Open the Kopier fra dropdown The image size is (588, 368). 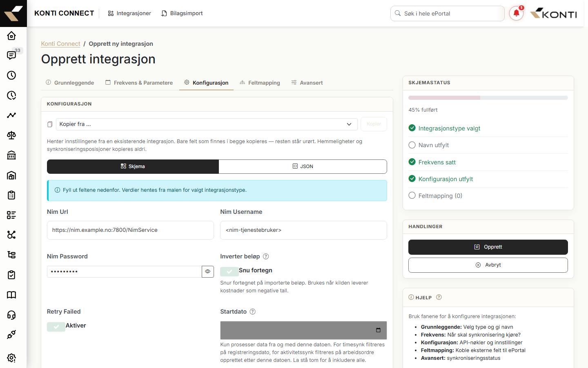point(207,124)
